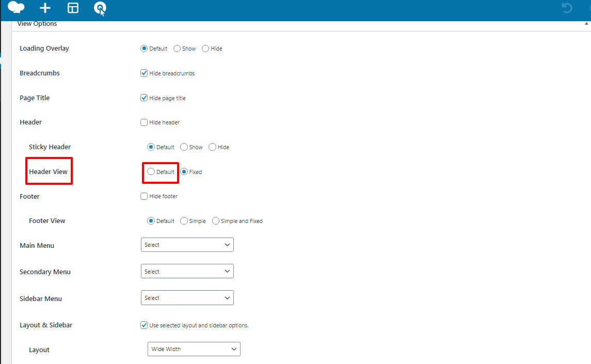Click the plus add-element icon

point(45,8)
